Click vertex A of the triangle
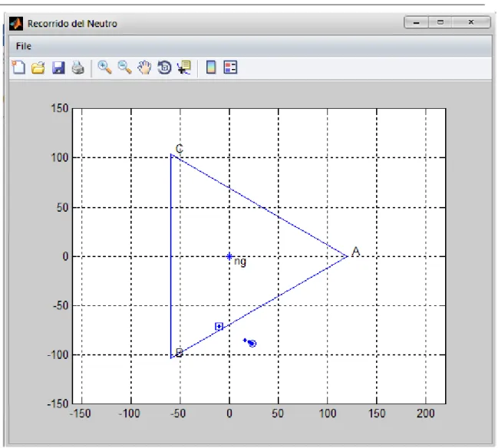Screen dimensions: 498x448 348,256
